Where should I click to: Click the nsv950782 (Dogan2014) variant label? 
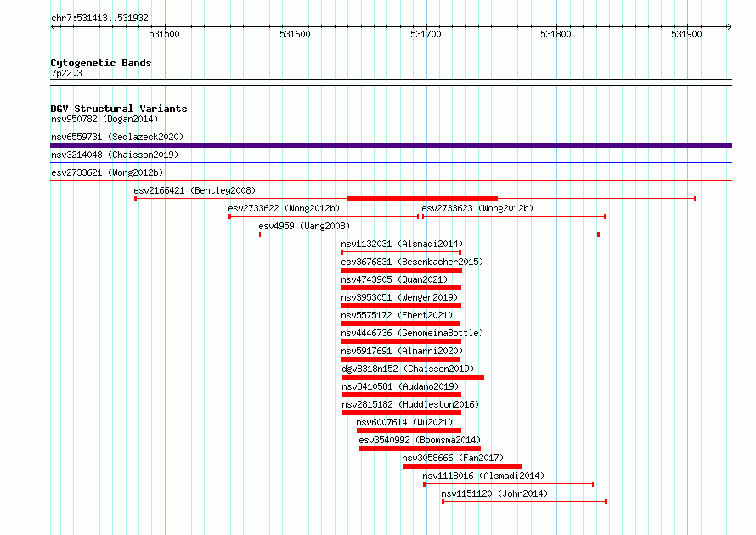104,119
